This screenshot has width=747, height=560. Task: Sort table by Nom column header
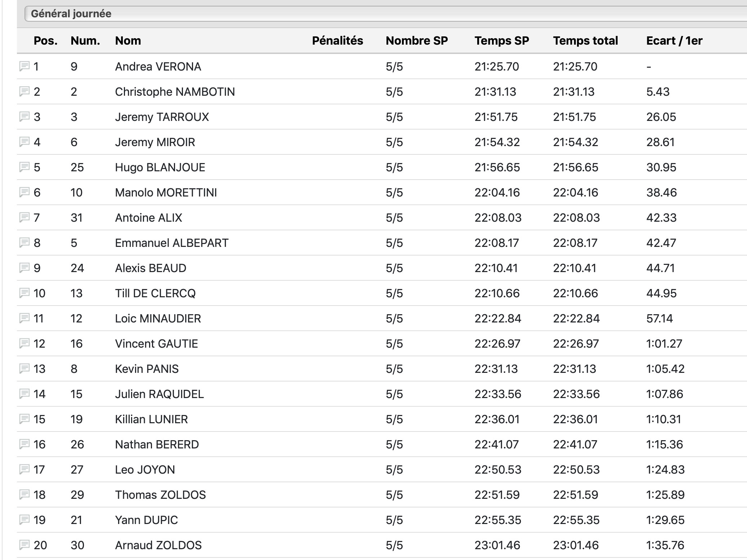click(x=128, y=41)
